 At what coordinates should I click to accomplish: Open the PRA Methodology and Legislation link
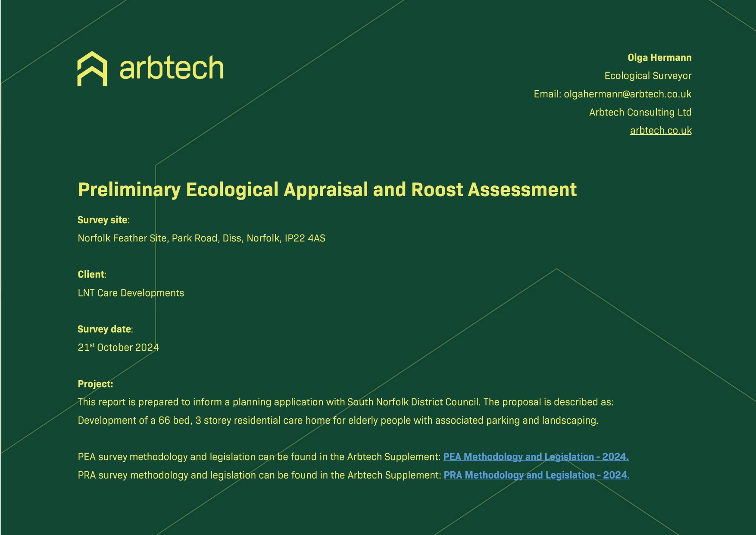pyautogui.click(x=536, y=475)
